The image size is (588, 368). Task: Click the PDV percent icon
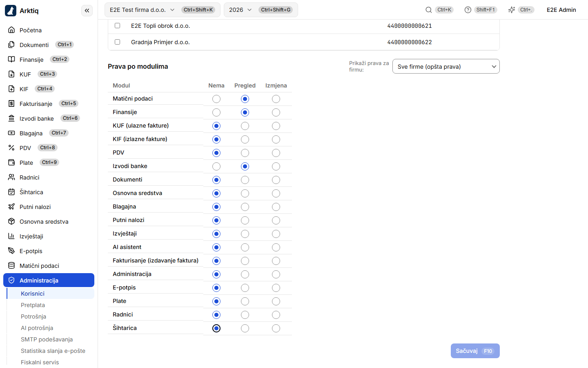11,148
